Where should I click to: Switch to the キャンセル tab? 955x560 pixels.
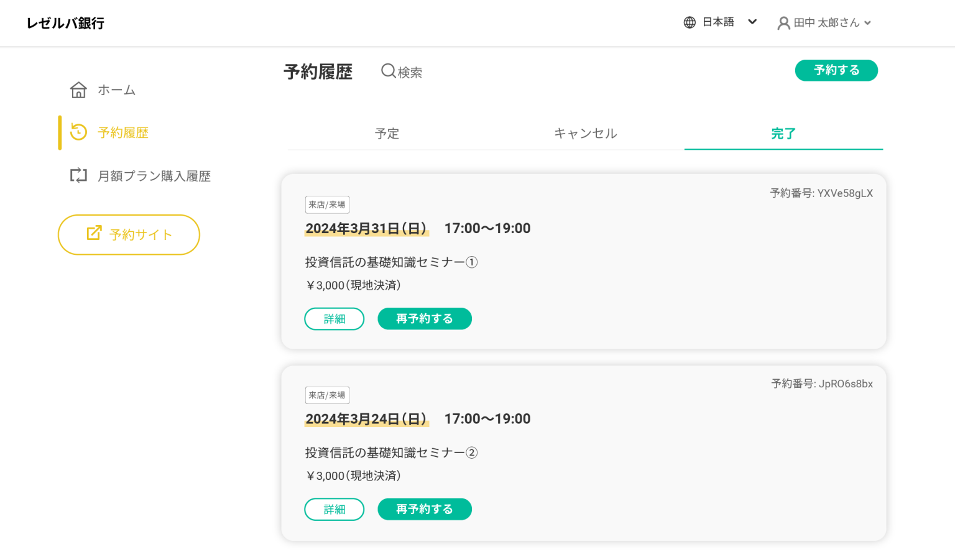point(585,134)
